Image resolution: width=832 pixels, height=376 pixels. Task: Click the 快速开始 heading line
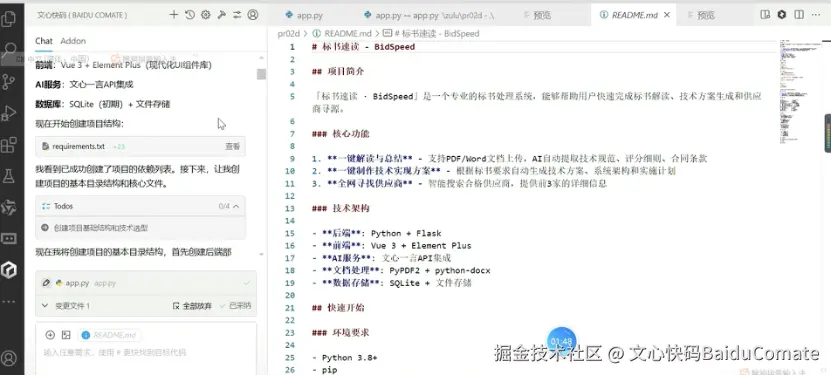tap(338, 308)
